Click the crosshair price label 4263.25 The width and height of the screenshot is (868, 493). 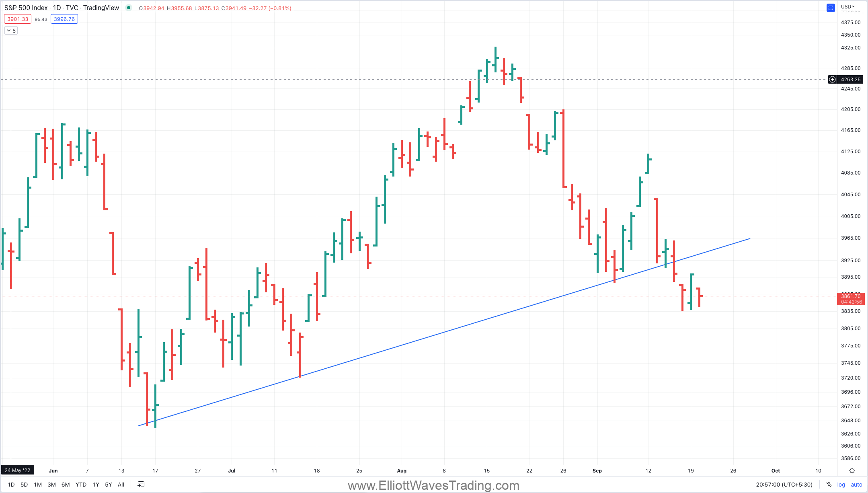pyautogui.click(x=851, y=79)
